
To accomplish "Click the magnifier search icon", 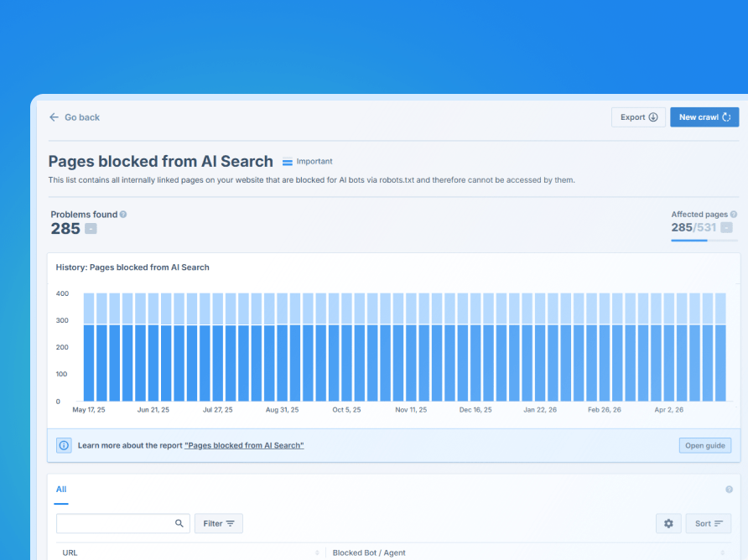I will click(179, 523).
